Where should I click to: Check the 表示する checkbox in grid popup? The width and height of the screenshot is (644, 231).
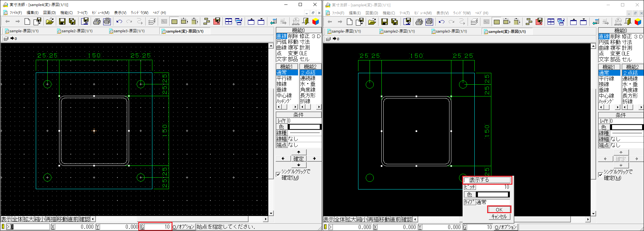(x=467, y=180)
